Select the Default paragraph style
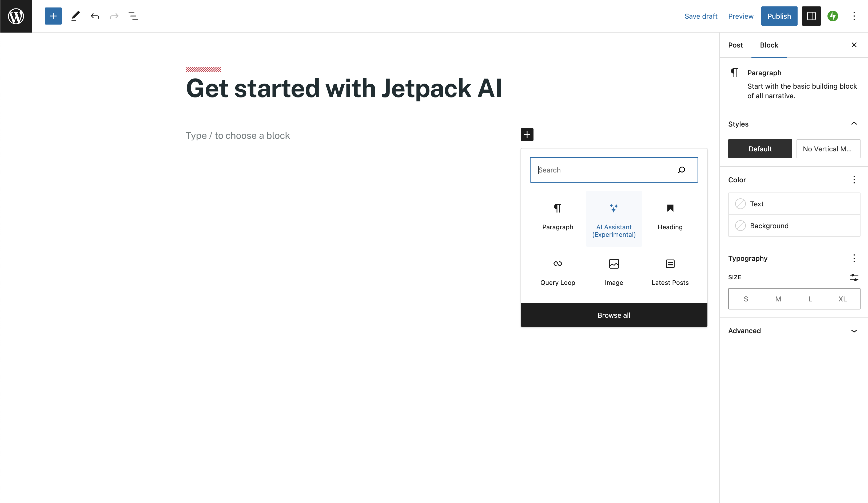868x503 pixels. 759,149
